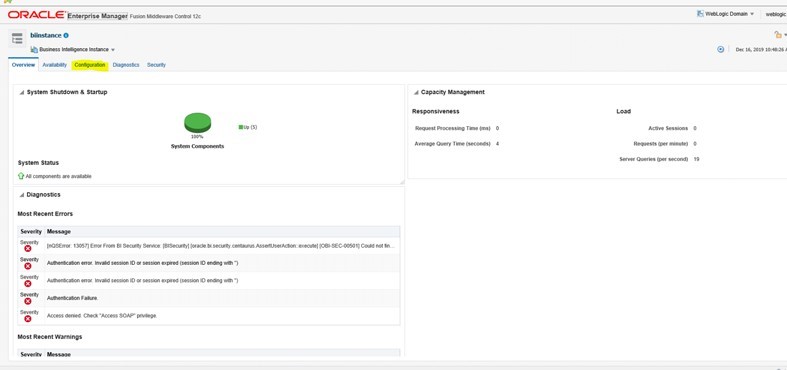Go to the Security tab

[x=156, y=65]
